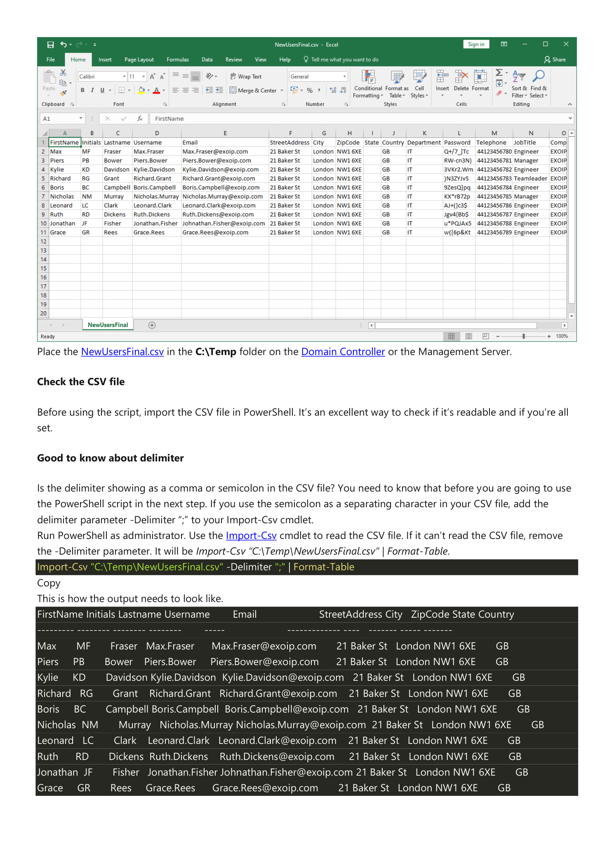Open the NewUsersFinal.csv hyperlink
Viewport: 614px width, 868px height.
122,352
